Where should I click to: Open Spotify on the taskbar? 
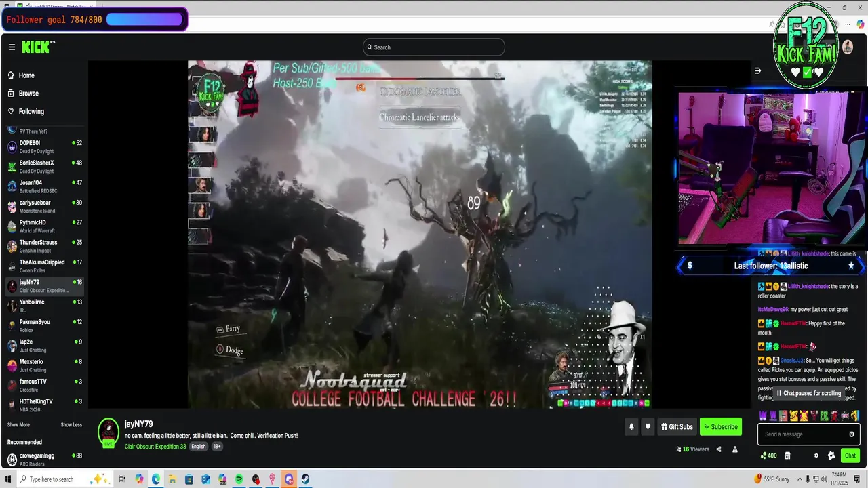pyautogui.click(x=239, y=479)
